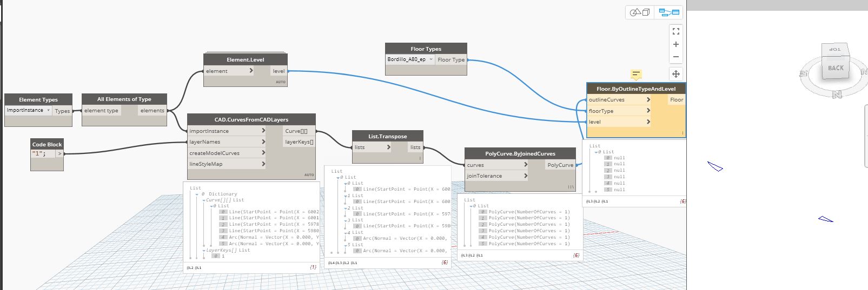Switch to graph view navigation
This screenshot has width=868, height=290.
(x=669, y=12)
